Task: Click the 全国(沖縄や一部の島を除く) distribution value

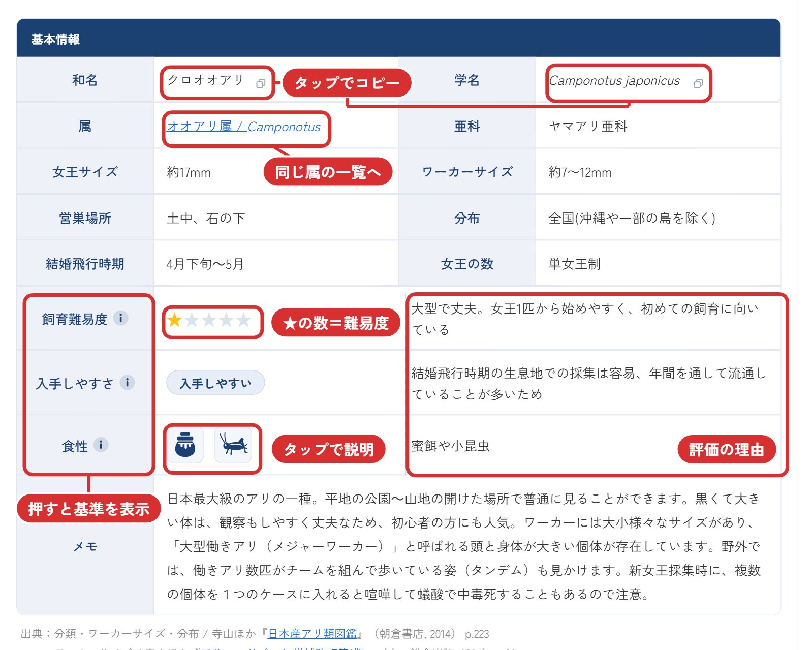Action: pos(632,219)
